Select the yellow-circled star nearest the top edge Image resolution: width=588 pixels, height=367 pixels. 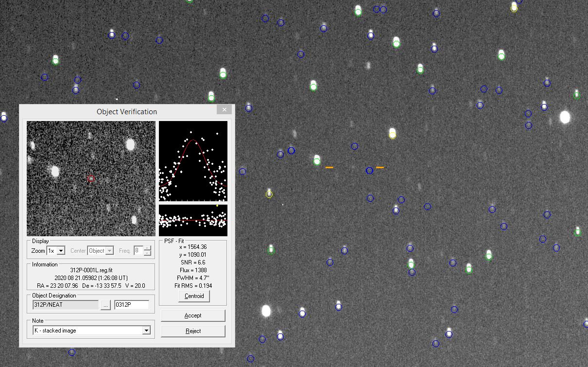(x=514, y=8)
